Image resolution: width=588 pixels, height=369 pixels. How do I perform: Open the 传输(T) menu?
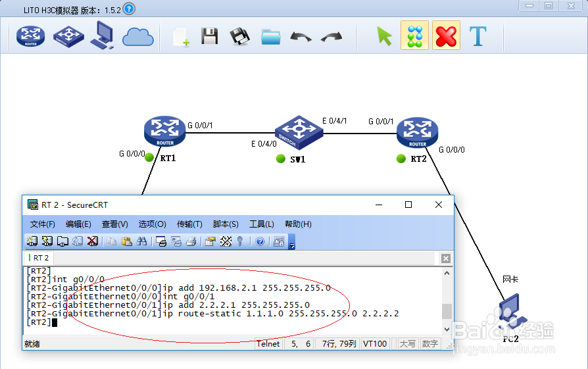[x=189, y=224]
